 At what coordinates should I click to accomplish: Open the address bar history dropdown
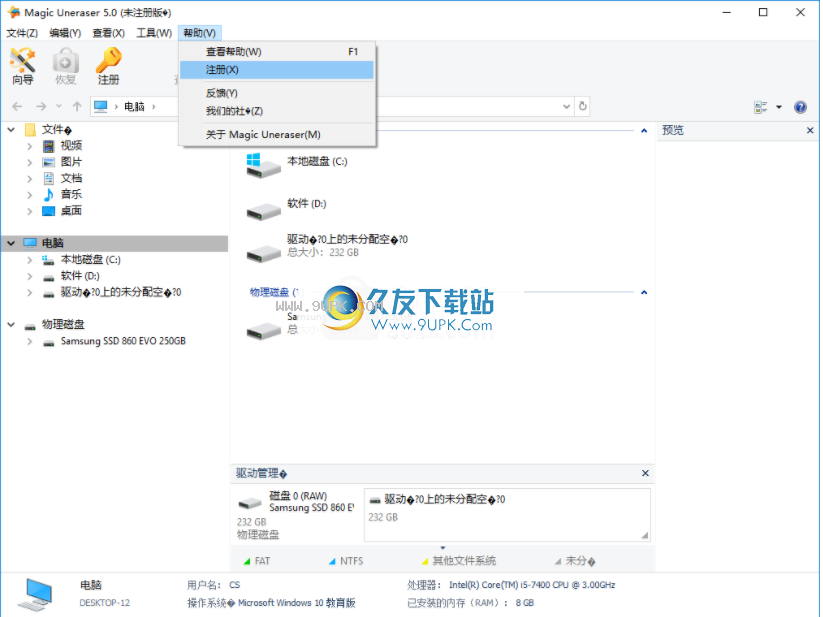tap(566, 107)
